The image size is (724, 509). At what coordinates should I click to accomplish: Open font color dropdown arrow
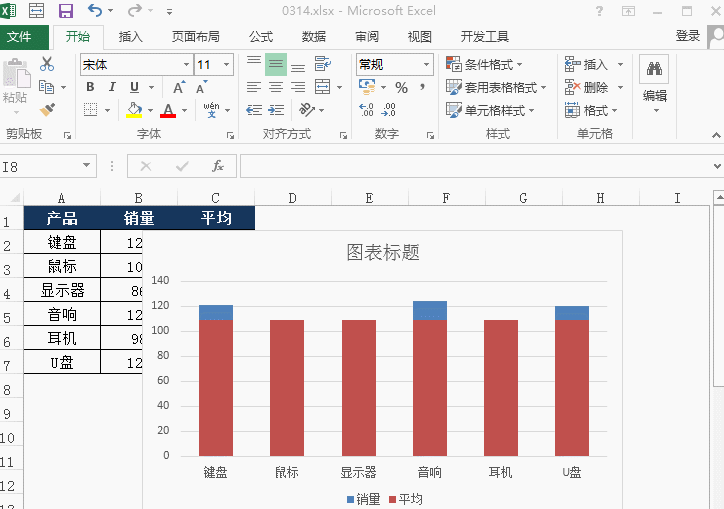coord(185,110)
